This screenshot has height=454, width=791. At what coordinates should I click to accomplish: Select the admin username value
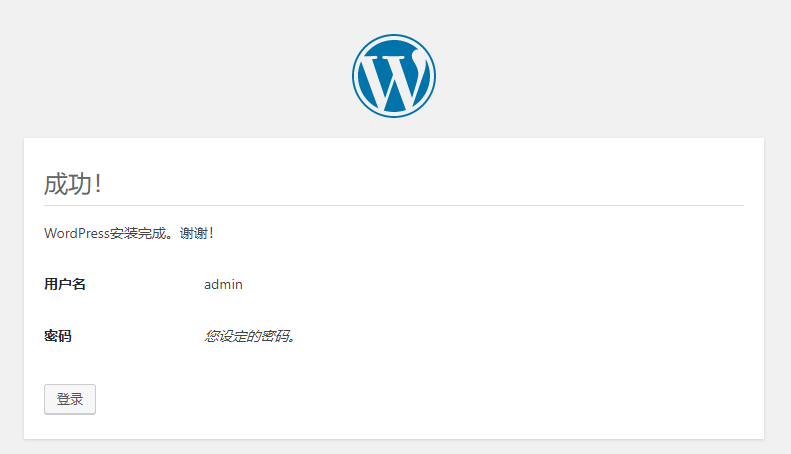tap(223, 284)
